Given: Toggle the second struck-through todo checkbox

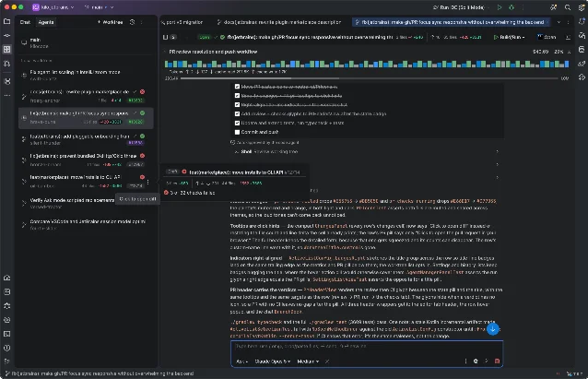Looking at the screenshot, I should [237, 96].
